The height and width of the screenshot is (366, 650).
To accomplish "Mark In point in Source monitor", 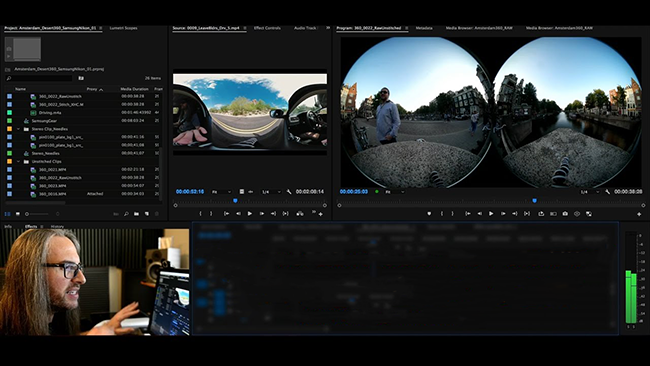I will pos(201,213).
